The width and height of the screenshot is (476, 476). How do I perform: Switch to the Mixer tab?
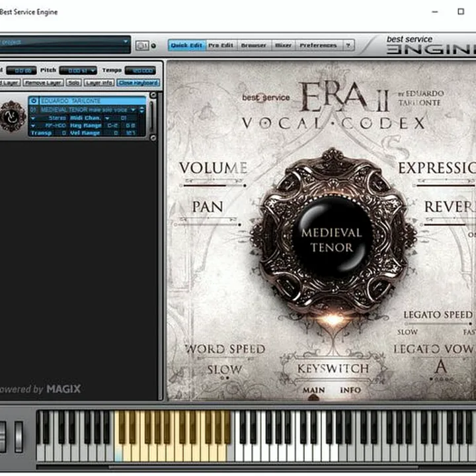(283, 46)
